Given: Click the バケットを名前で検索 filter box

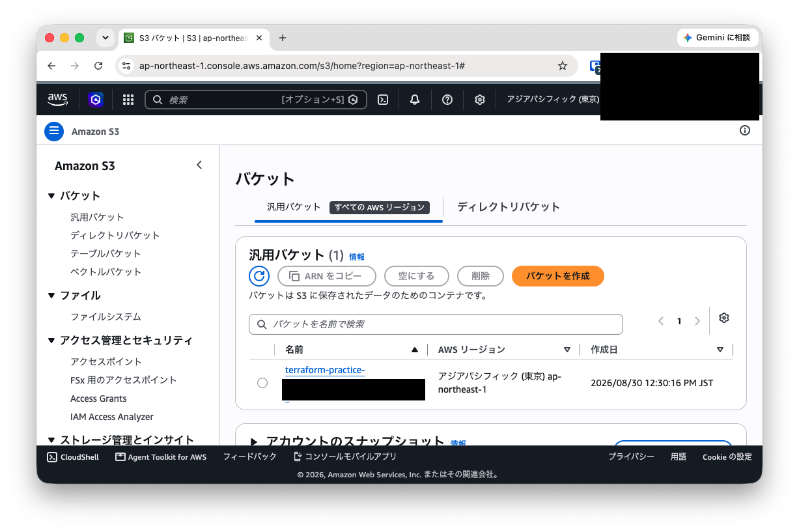Looking at the screenshot, I should coord(436,324).
